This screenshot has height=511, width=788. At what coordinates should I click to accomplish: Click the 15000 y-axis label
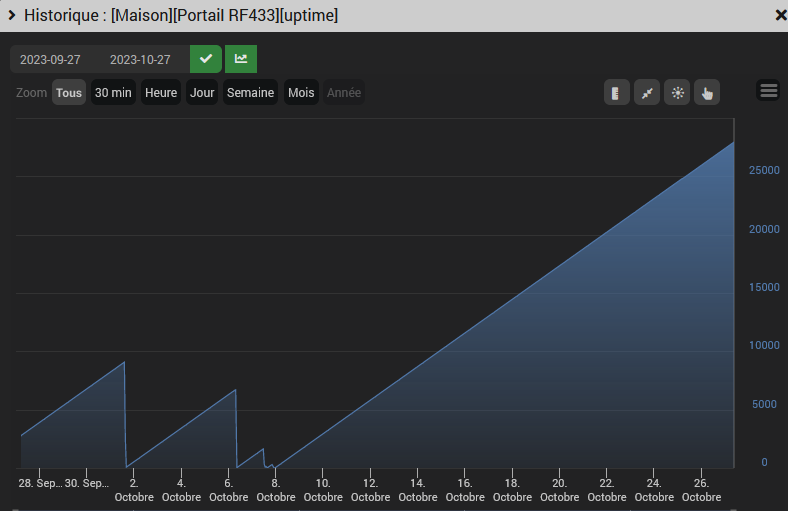tap(764, 287)
